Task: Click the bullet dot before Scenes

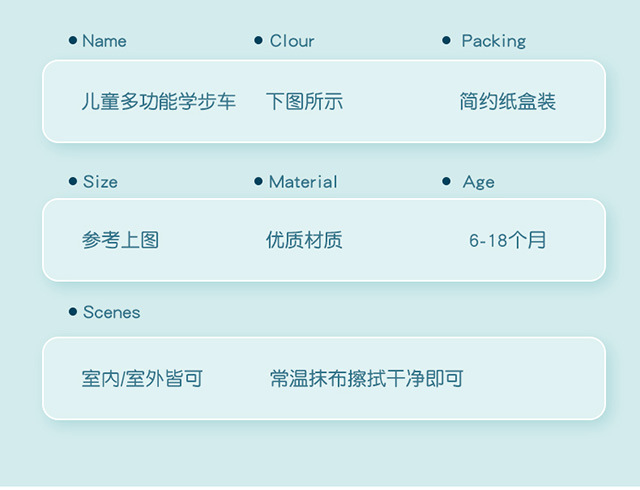Action: pyautogui.click(x=73, y=312)
